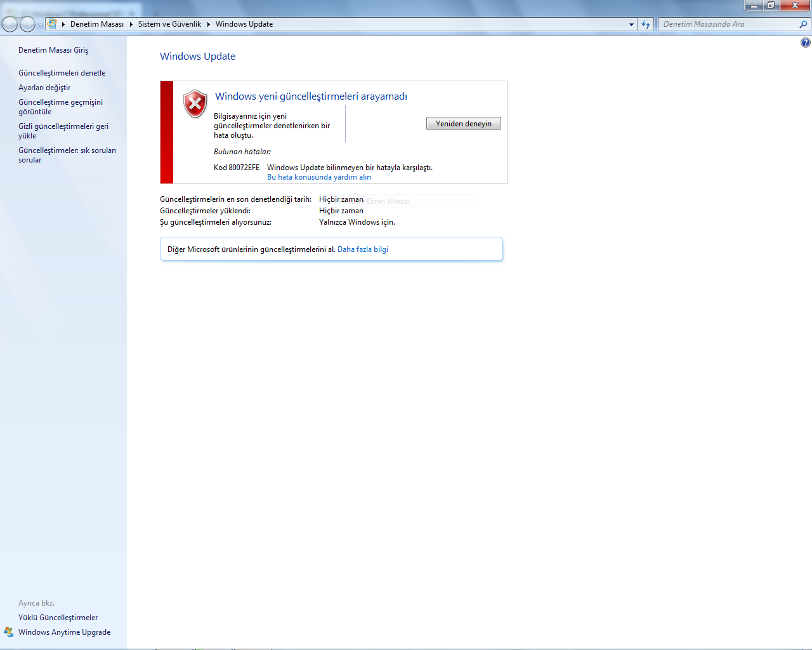This screenshot has width=812, height=650.
Task: Expand the root breadcrumb arrow before Denetim Masası
Action: 63,24
